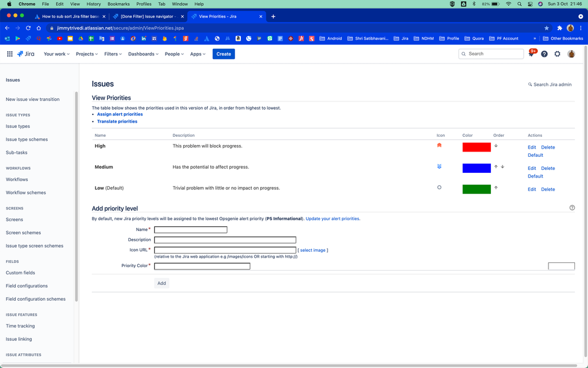
Task: Open the Jira app switcher grid icon
Action: coord(9,54)
